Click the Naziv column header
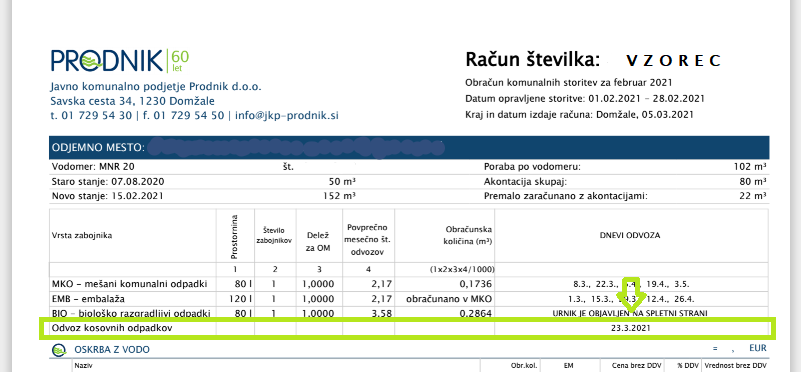Image resolution: width=801 pixels, height=372 pixels. [x=84, y=366]
